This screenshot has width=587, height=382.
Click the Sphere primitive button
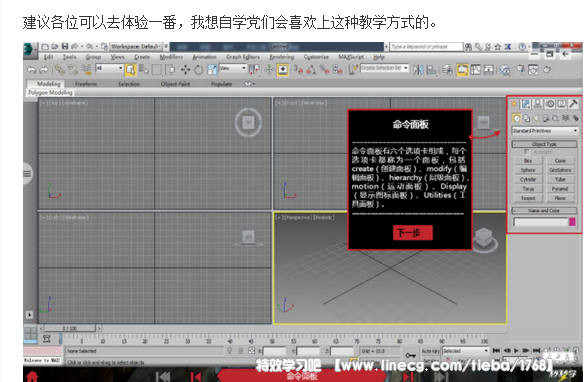coord(528,170)
